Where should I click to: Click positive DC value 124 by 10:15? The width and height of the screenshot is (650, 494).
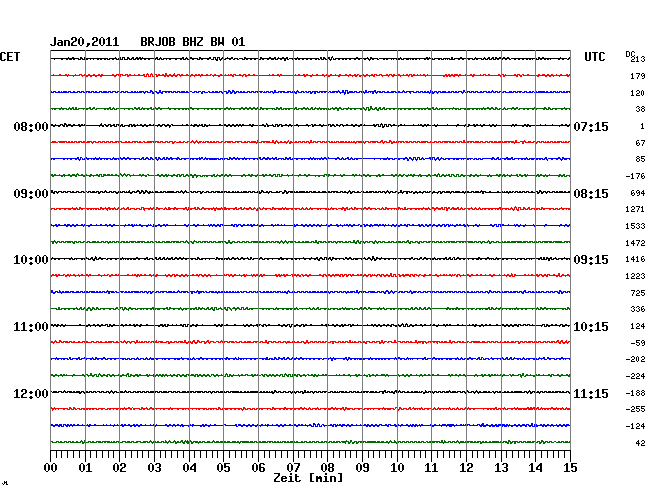[638, 326]
